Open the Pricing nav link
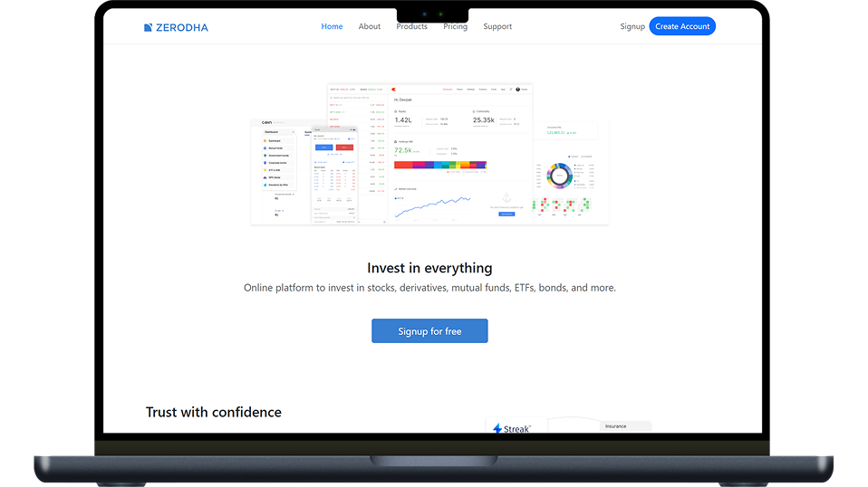Image resolution: width=868 pixels, height=487 pixels. [x=455, y=26]
